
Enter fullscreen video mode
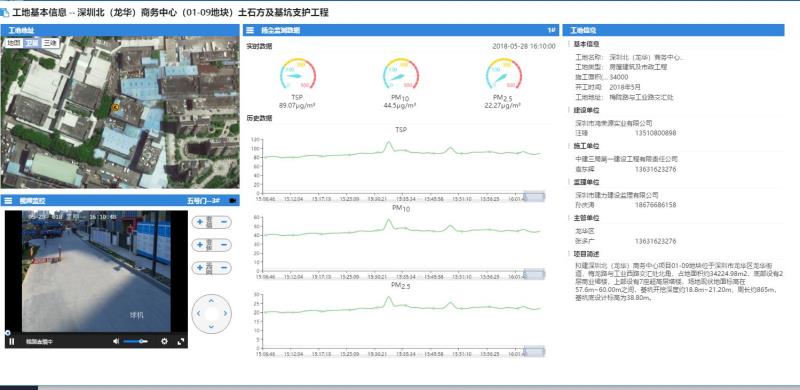pyautogui.click(x=181, y=342)
